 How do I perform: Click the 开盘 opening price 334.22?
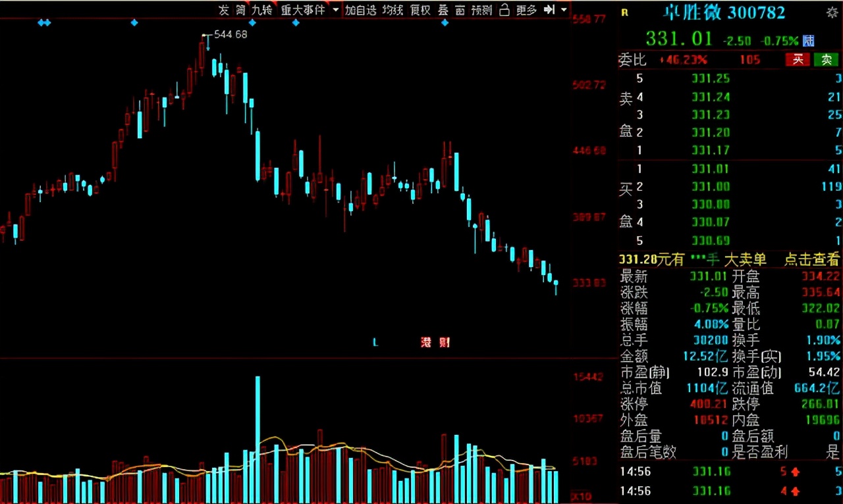821,277
